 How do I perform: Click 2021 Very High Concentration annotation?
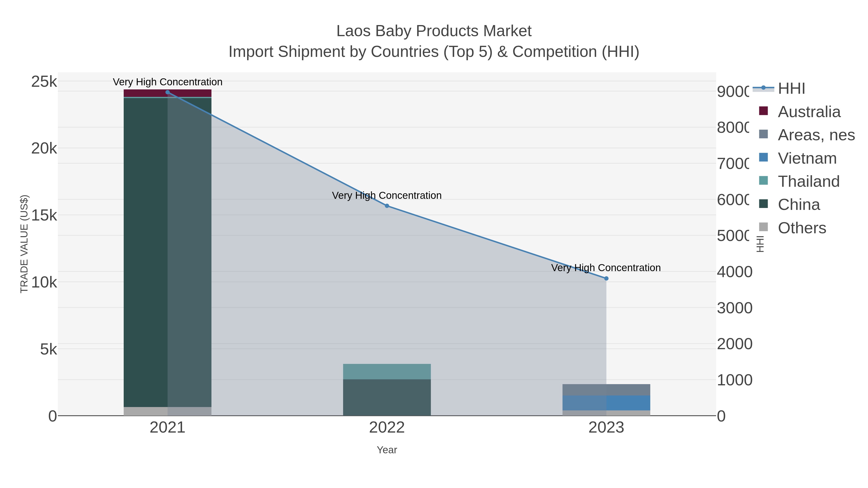(168, 82)
